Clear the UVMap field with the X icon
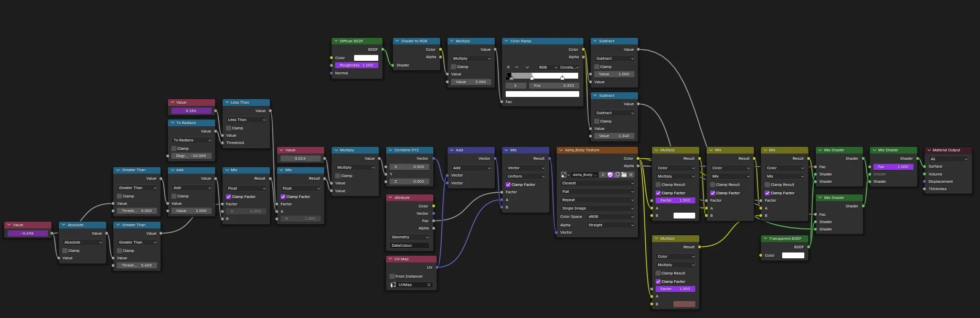 pyautogui.click(x=429, y=285)
